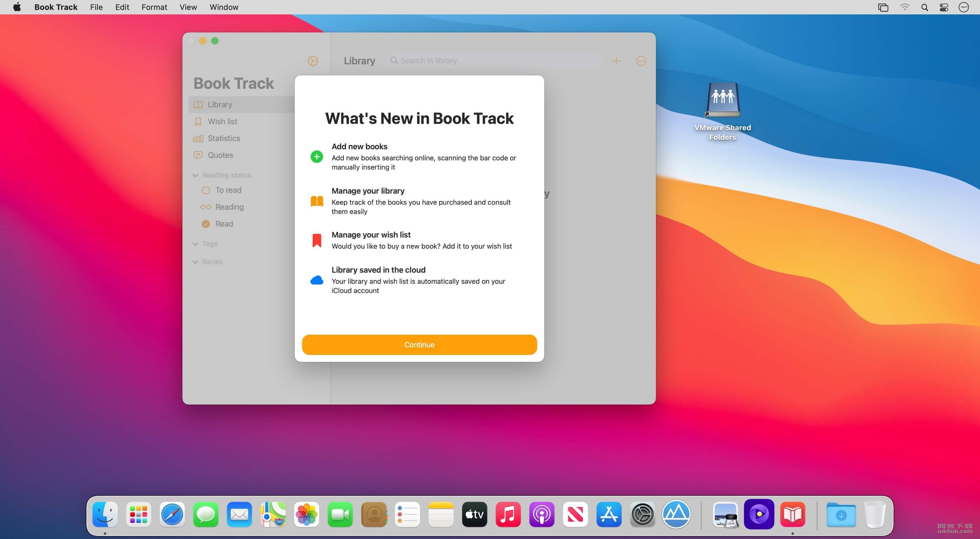Open the more options ellipsis icon
This screenshot has height=539, width=980.
pyautogui.click(x=641, y=61)
